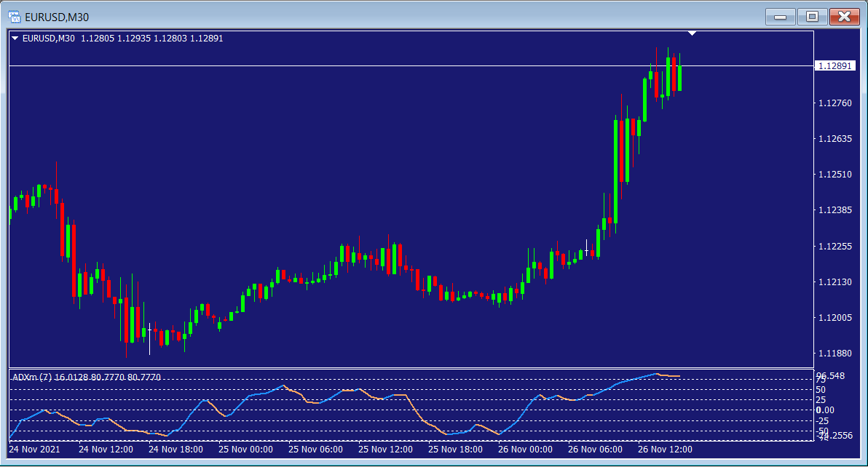Click the indicator 0.00 level label

click(824, 410)
